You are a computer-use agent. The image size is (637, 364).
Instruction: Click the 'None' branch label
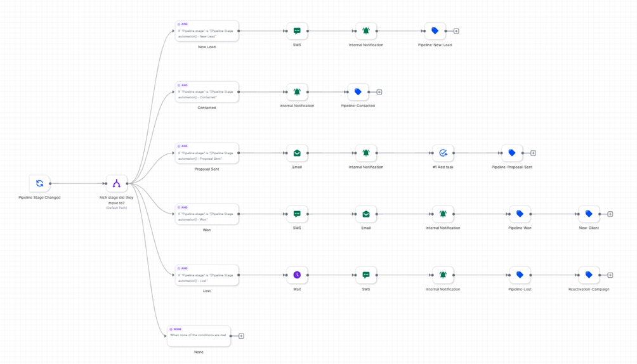point(199,352)
